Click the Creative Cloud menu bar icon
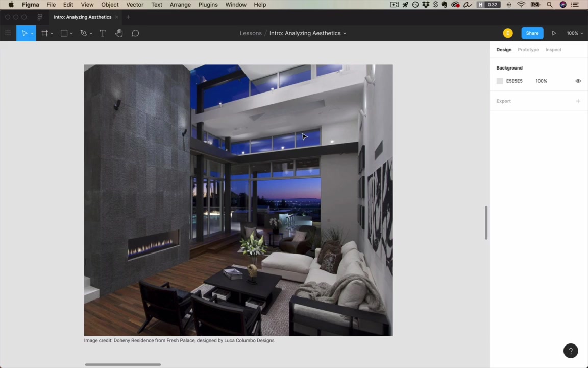This screenshot has height=368, width=588. pos(455,5)
